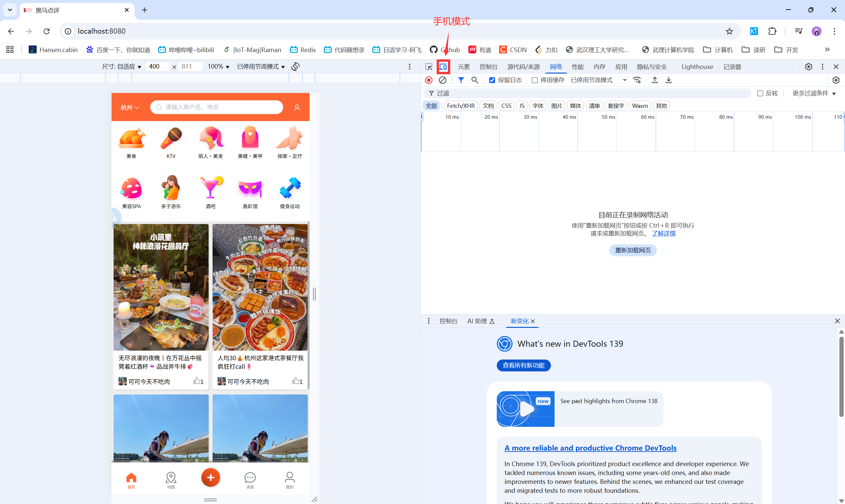
Task: Stop recording network log
Action: [429, 80]
